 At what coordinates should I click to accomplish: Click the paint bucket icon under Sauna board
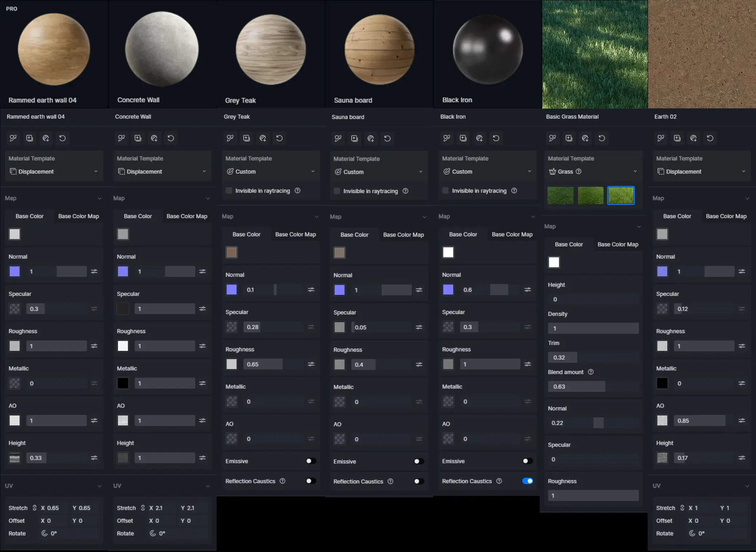point(371,139)
